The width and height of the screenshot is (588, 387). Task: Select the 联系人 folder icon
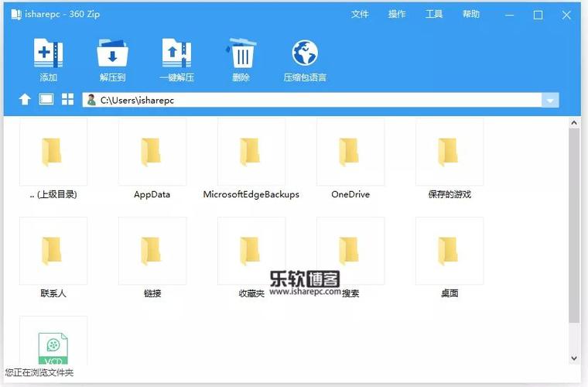51,251
